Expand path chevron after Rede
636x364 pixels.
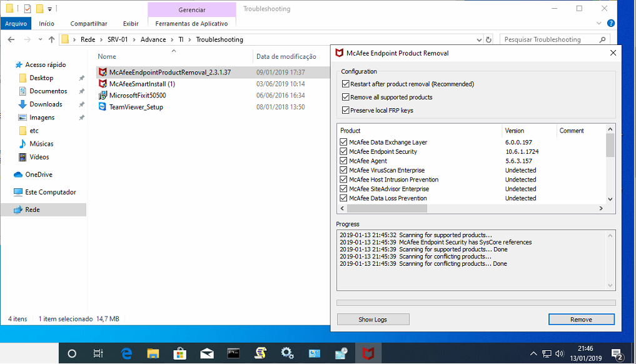click(x=101, y=39)
